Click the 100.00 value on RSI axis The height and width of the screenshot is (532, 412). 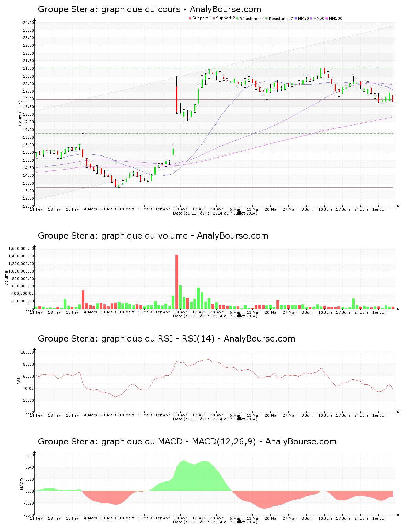tap(27, 352)
